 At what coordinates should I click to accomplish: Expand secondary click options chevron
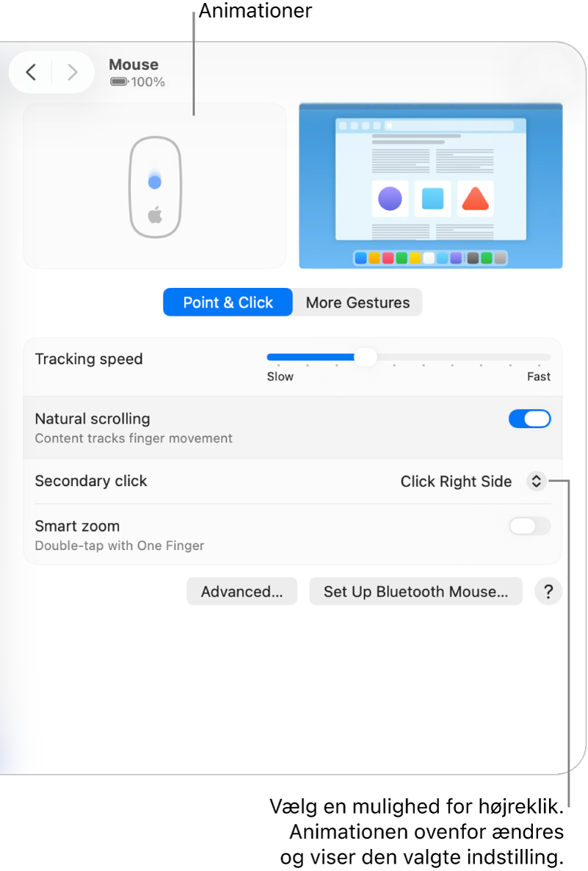coord(537,481)
